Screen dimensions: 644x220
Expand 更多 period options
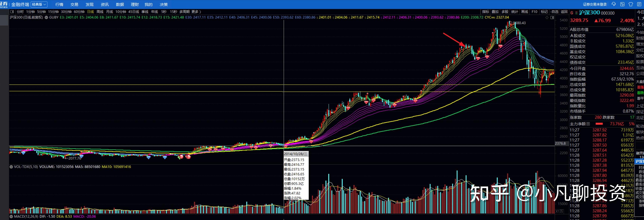tap(196, 12)
